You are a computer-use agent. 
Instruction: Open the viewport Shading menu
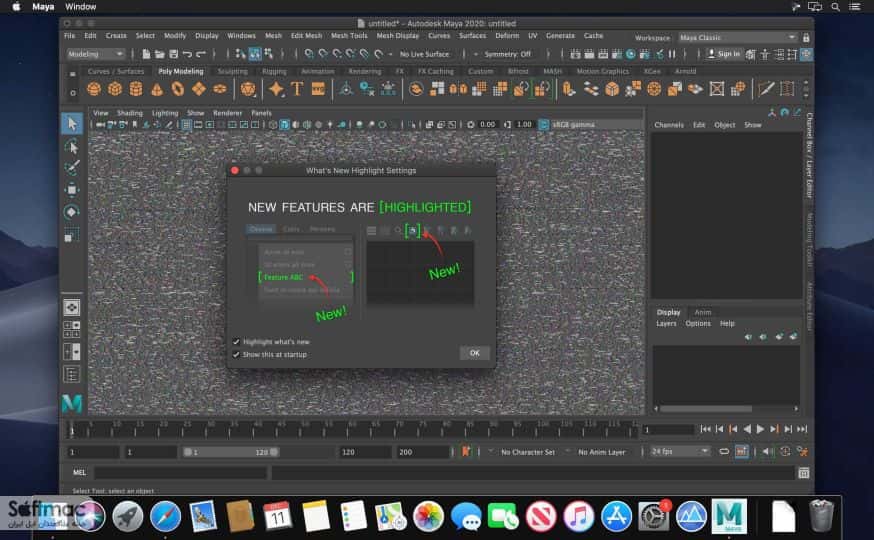coord(129,113)
